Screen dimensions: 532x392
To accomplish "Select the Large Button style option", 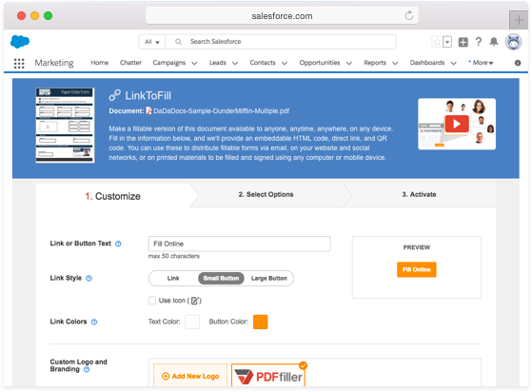I will [268, 279].
